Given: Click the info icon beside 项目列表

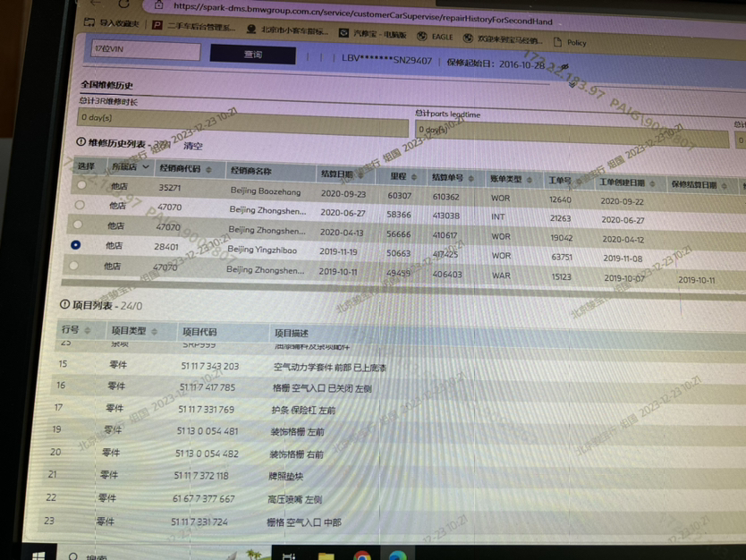Looking at the screenshot, I should click(x=64, y=304).
